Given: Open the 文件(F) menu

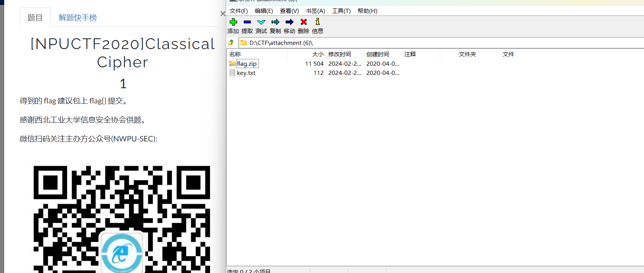Looking at the screenshot, I should click(239, 11).
